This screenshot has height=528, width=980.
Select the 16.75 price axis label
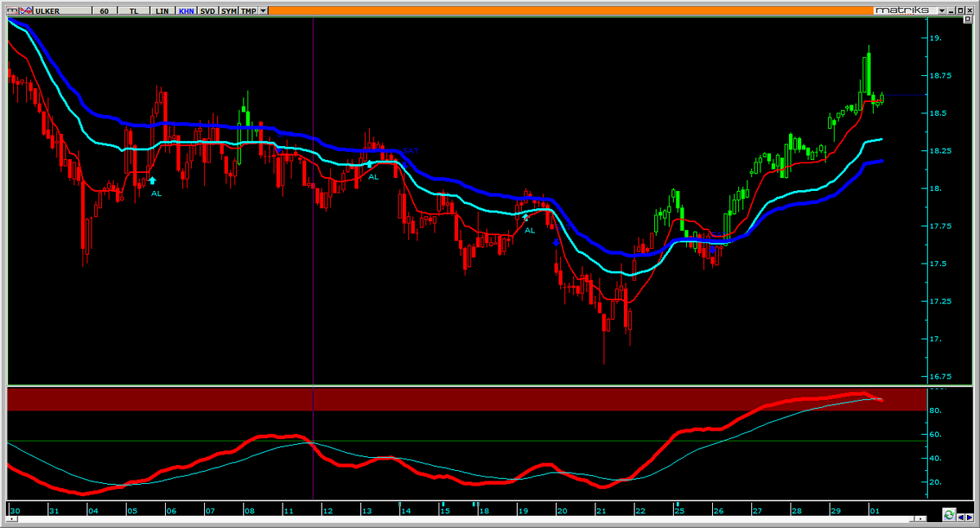941,376
